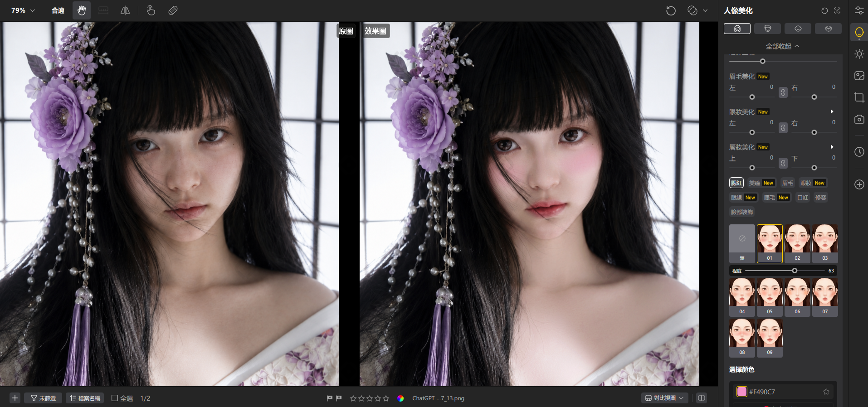Select blush preset thumbnail 05
This screenshot has width=868, height=407.
tap(770, 297)
